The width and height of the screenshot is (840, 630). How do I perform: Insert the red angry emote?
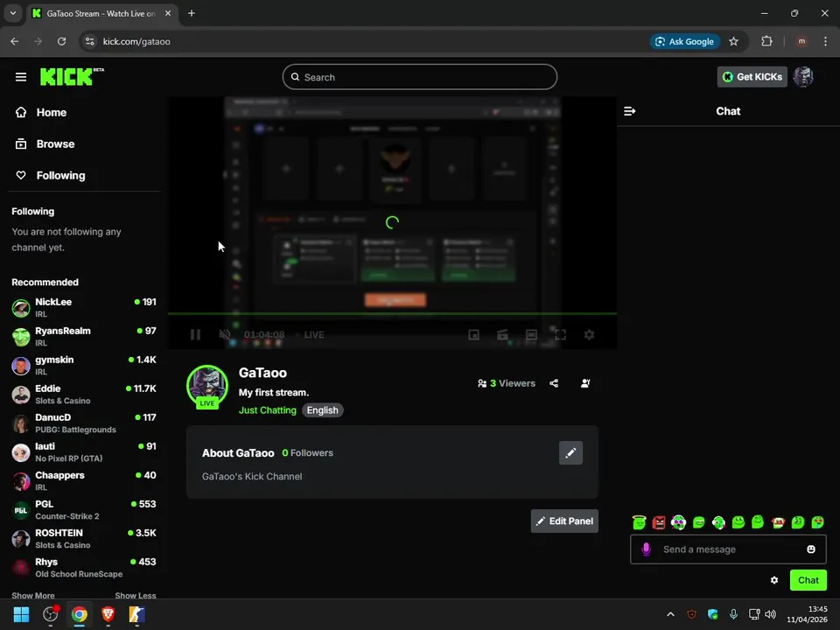coord(658,522)
